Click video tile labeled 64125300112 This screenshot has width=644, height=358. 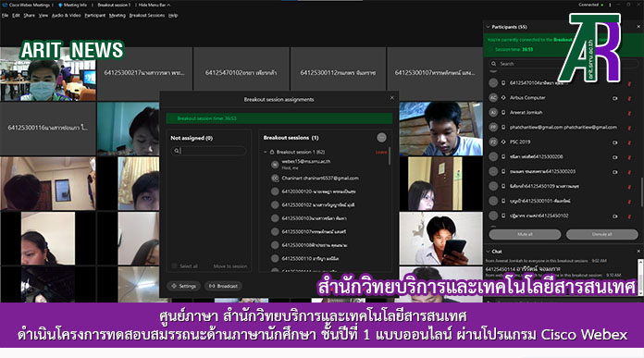click(x=338, y=73)
